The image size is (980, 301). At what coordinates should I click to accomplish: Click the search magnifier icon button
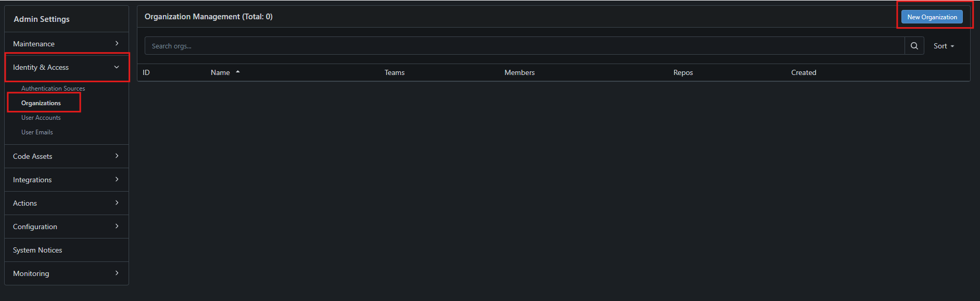pyautogui.click(x=914, y=46)
